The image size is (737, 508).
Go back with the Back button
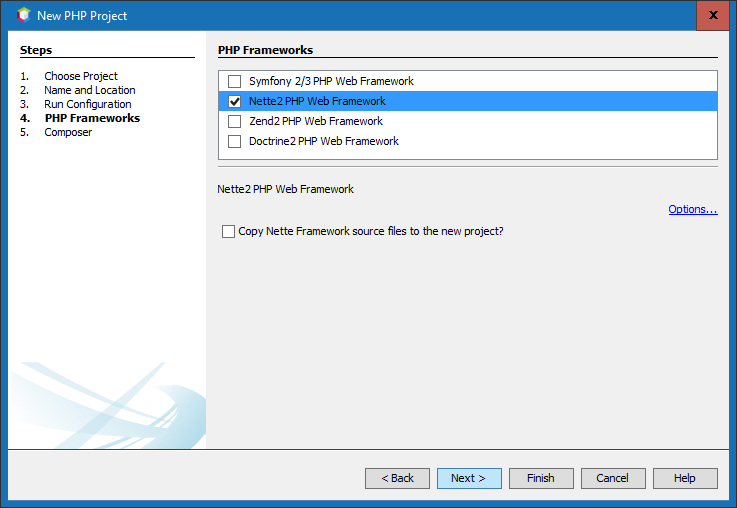397,478
